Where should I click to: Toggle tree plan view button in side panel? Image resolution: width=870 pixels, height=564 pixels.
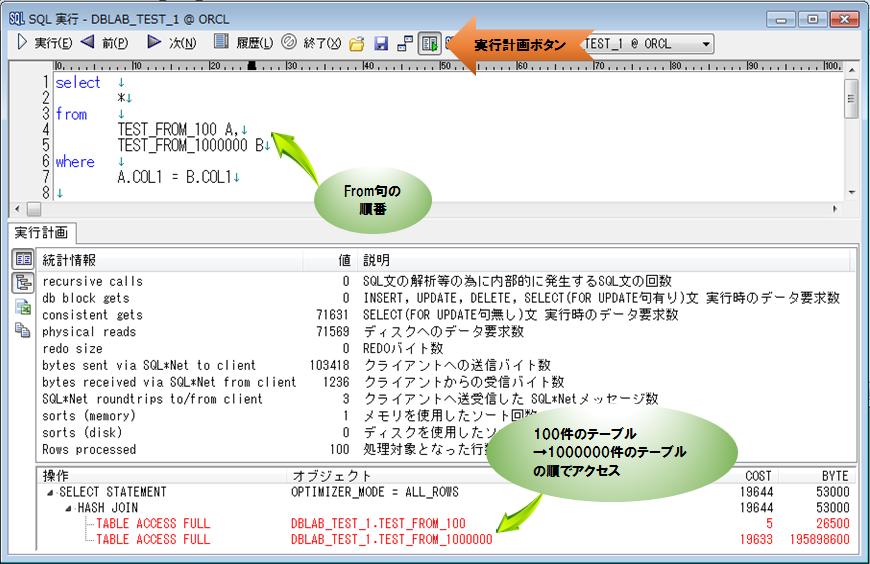pos(22,284)
